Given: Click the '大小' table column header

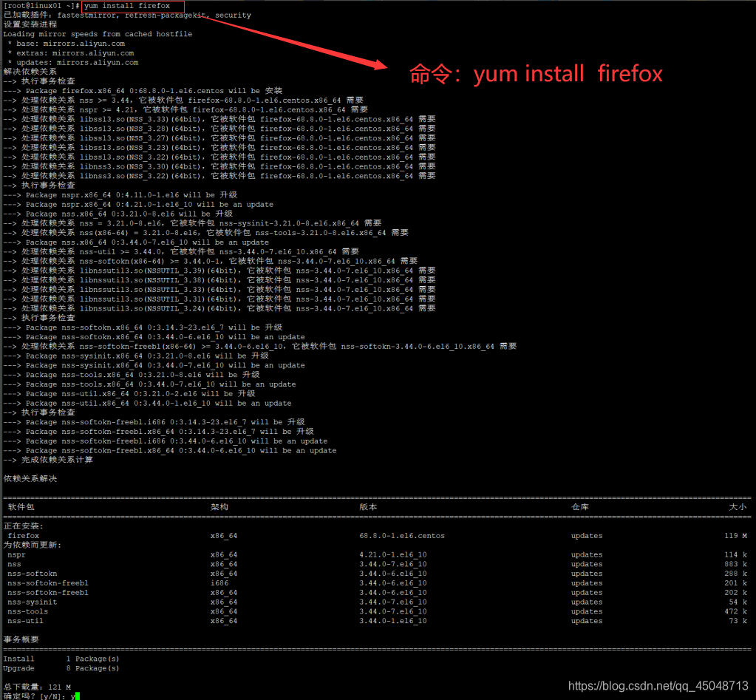Looking at the screenshot, I should coord(738,506).
